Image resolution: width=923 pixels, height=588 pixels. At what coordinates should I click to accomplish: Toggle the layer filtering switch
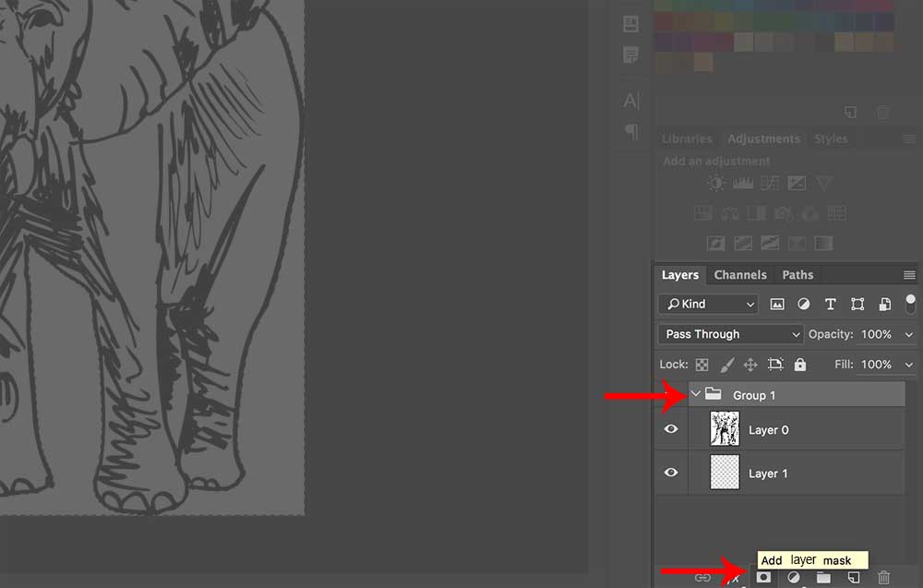pos(911,304)
